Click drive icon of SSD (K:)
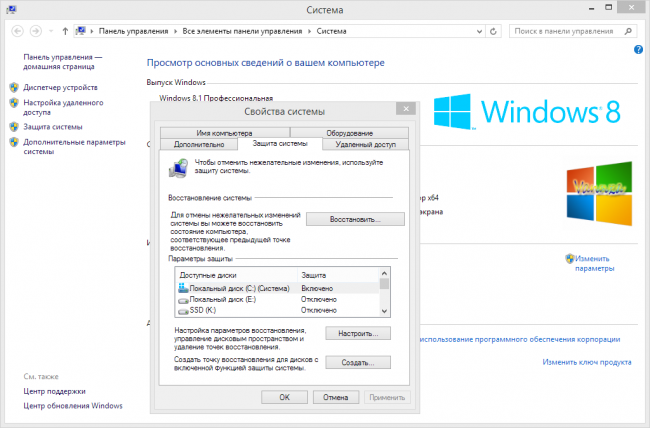This screenshot has width=650, height=428. (183, 311)
